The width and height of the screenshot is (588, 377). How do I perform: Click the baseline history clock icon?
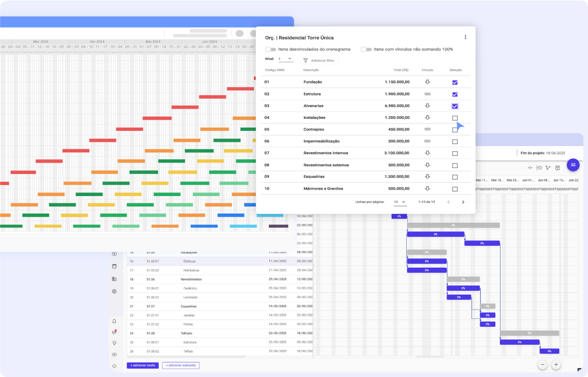[539, 168]
